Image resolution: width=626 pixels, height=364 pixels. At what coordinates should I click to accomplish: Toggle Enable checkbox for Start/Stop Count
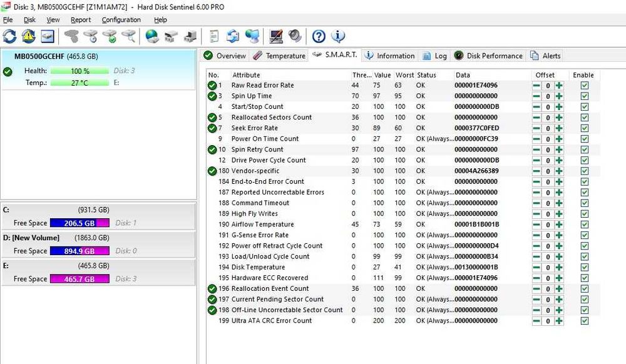[585, 107]
